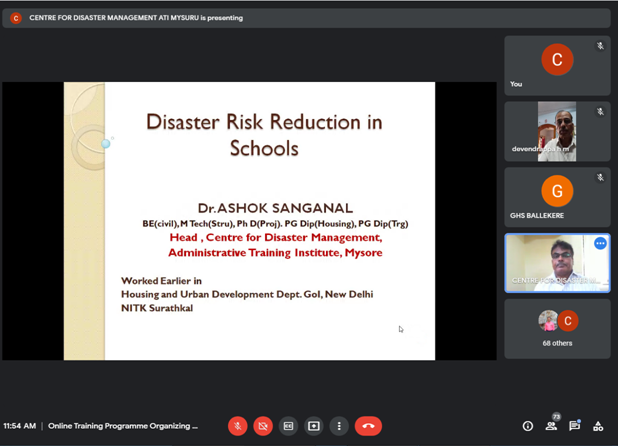Click the 'CENTRE FOR DISASTER MANAGEMENT ATI MYSURU is presenting' text
620x446 pixels.
[x=136, y=18]
